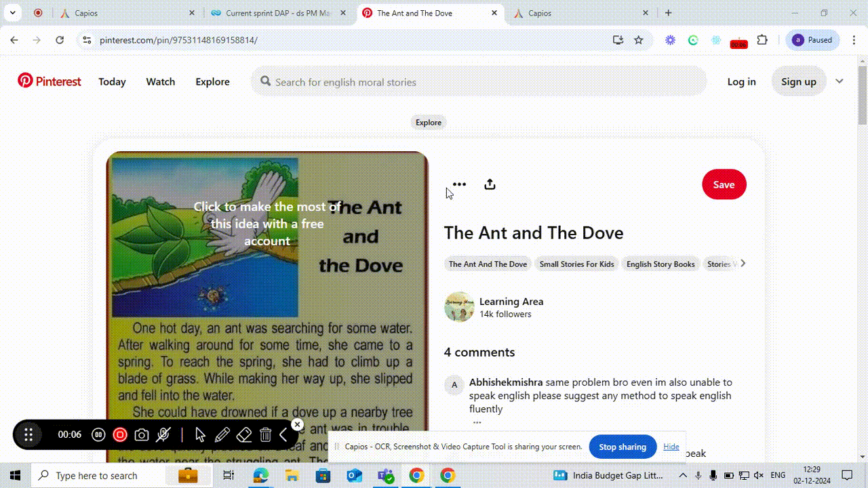The width and height of the screenshot is (868, 488).
Task: Click The Ant And The Dove tag
Action: [488, 264]
